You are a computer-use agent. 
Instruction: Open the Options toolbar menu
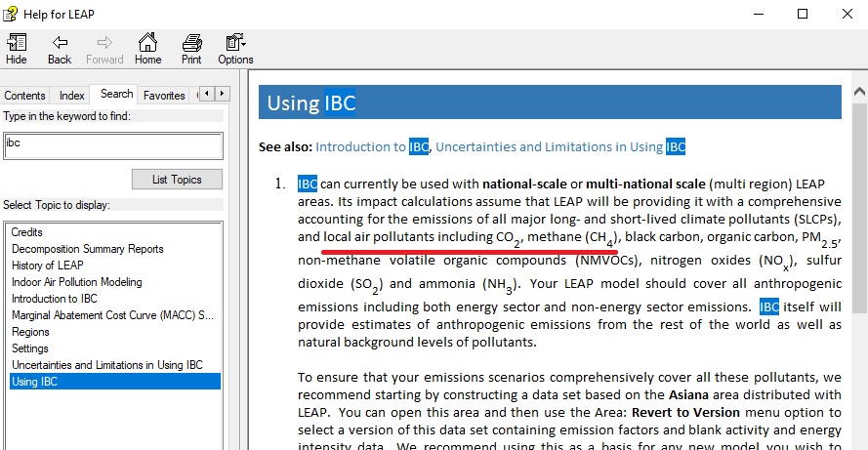235,49
